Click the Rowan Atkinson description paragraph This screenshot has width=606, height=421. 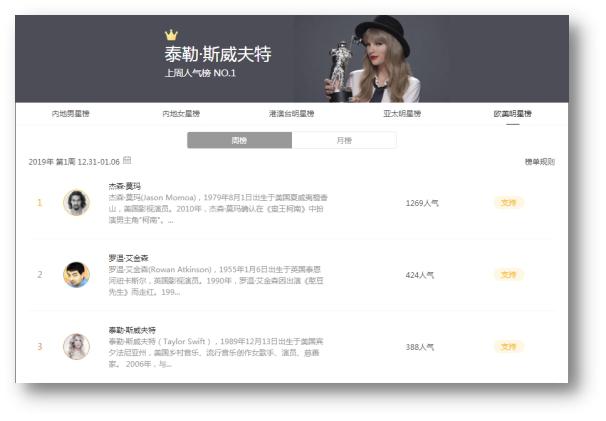coord(216,281)
